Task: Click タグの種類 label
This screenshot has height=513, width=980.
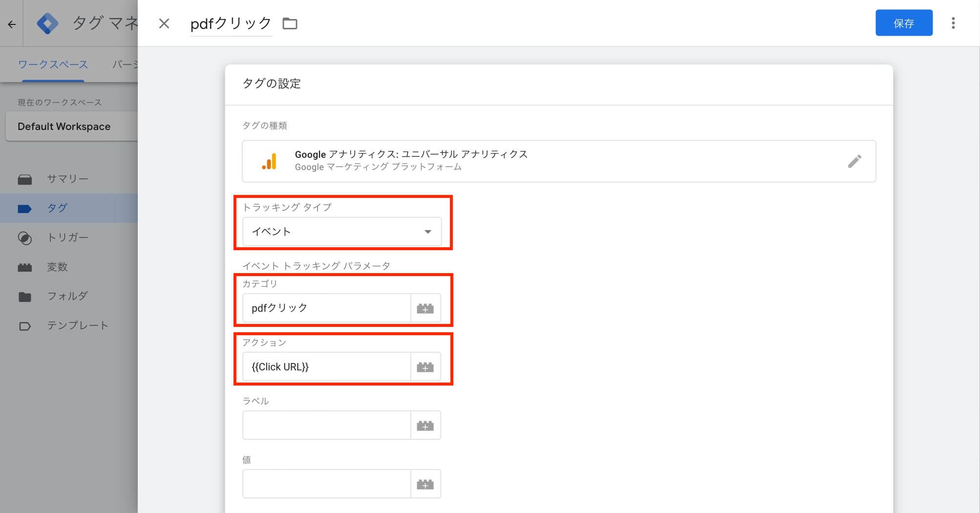Action: point(265,126)
